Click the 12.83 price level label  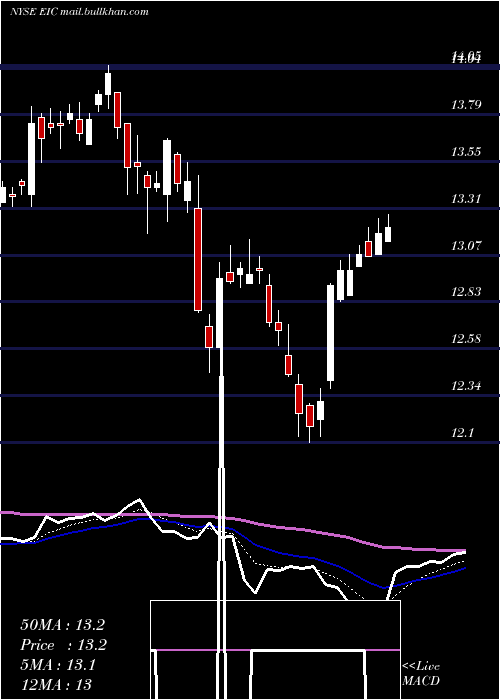click(x=466, y=292)
